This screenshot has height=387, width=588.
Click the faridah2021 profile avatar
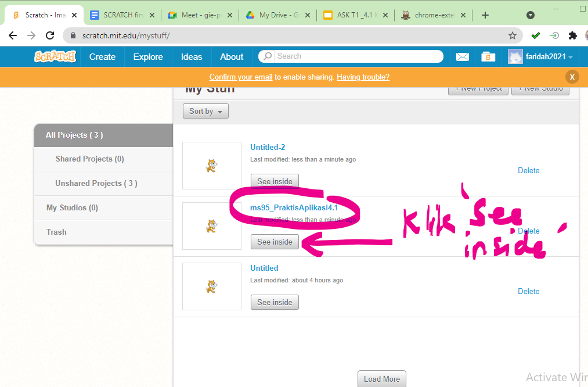[x=515, y=56]
